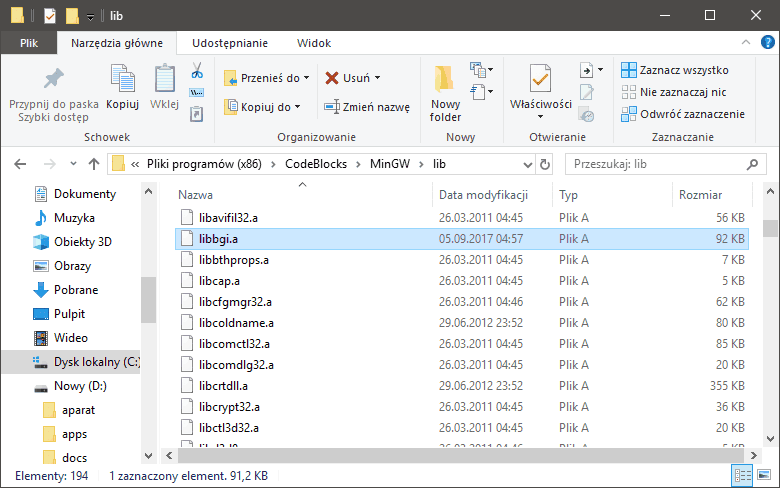Viewport: 780px width, 488px height.
Task: Switch to large icons view in status bar
Action: click(764, 475)
